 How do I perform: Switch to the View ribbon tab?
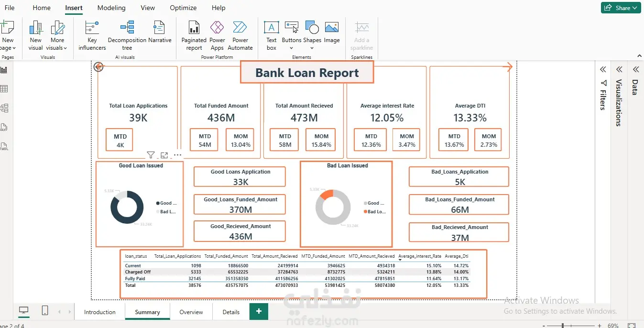[148, 8]
